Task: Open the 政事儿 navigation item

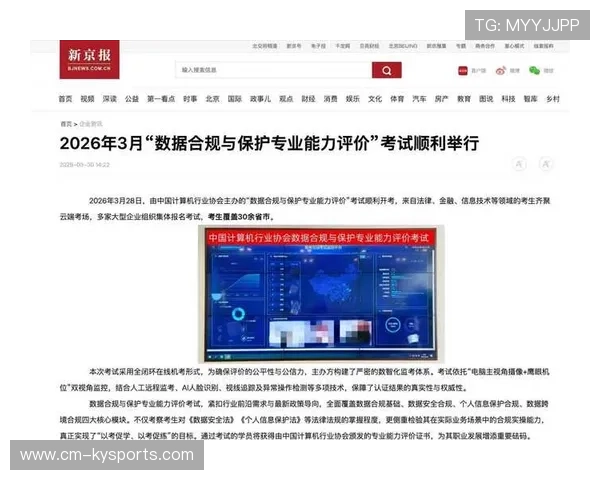Action: (261, 99)
